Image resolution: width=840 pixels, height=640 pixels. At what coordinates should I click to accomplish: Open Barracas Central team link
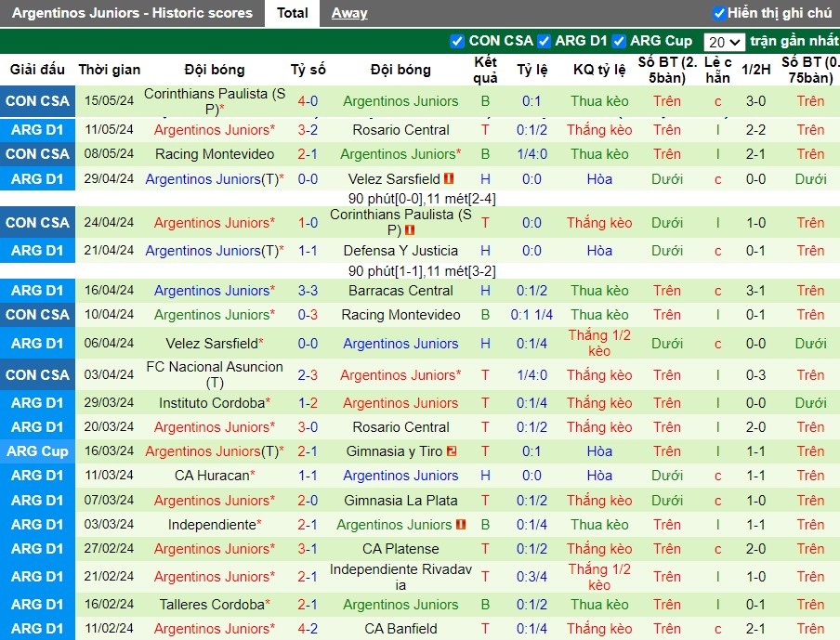(400, 291)
